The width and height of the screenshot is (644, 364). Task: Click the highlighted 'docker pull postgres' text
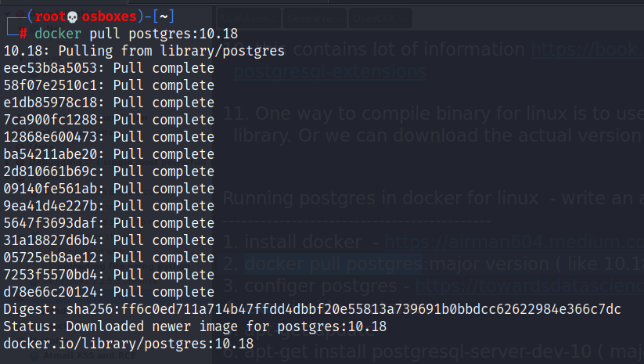(333, 264)
